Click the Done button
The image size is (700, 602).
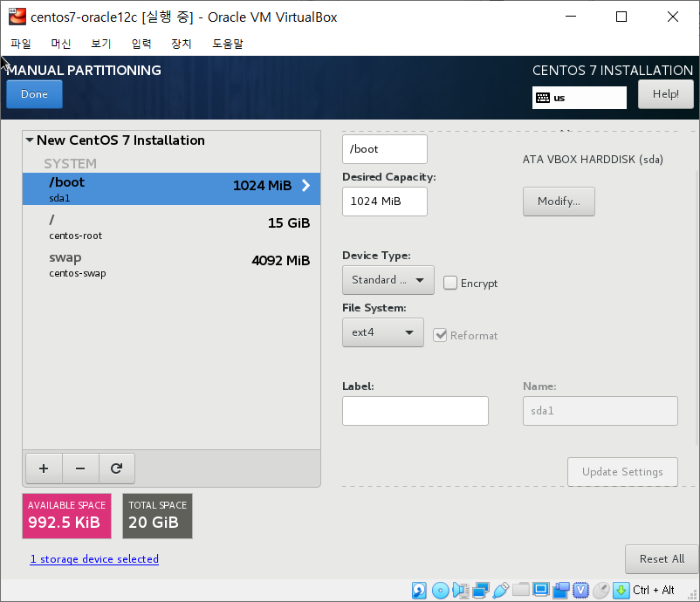click(x=34, y=94)
